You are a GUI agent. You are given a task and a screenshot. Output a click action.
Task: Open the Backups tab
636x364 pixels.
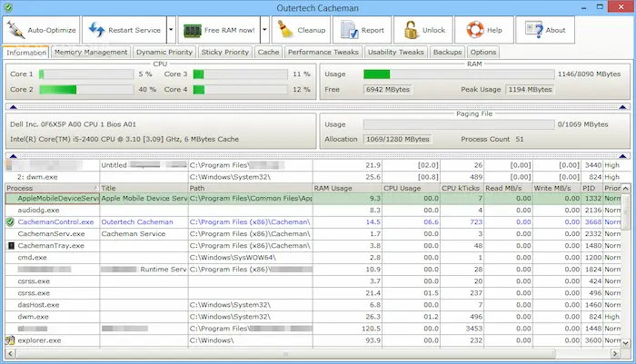pos(447,52)
